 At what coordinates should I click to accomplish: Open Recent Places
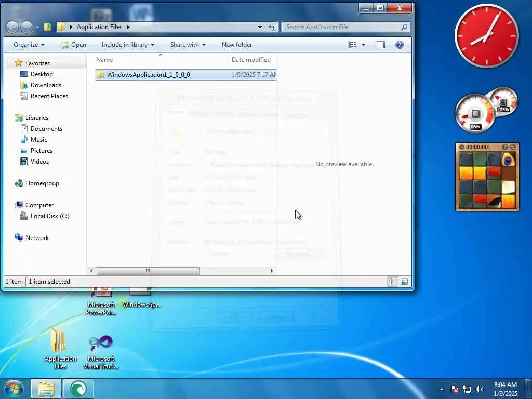pos(49,96)
